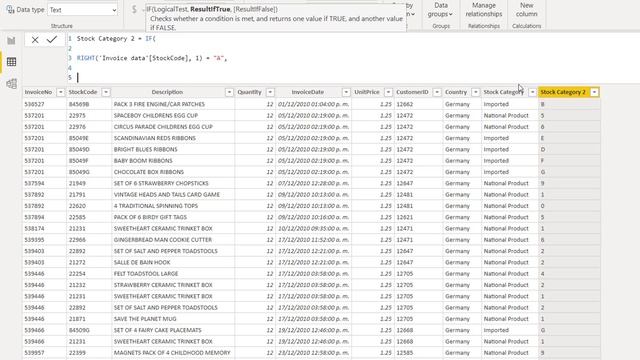The width and height of the screenshot is (640, 360).
Task: Select the Country column header
Action: coord(456,92)
